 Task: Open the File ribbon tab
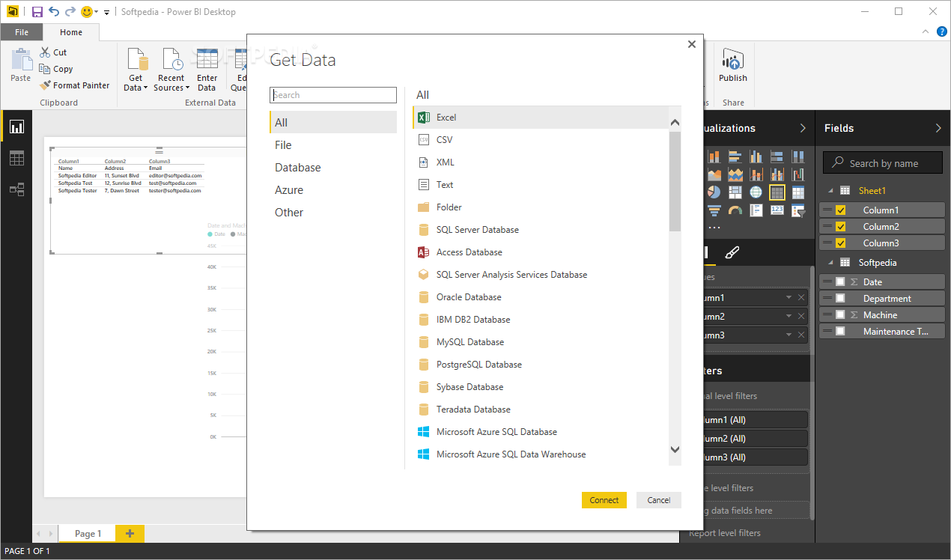(x=22, y=32)
